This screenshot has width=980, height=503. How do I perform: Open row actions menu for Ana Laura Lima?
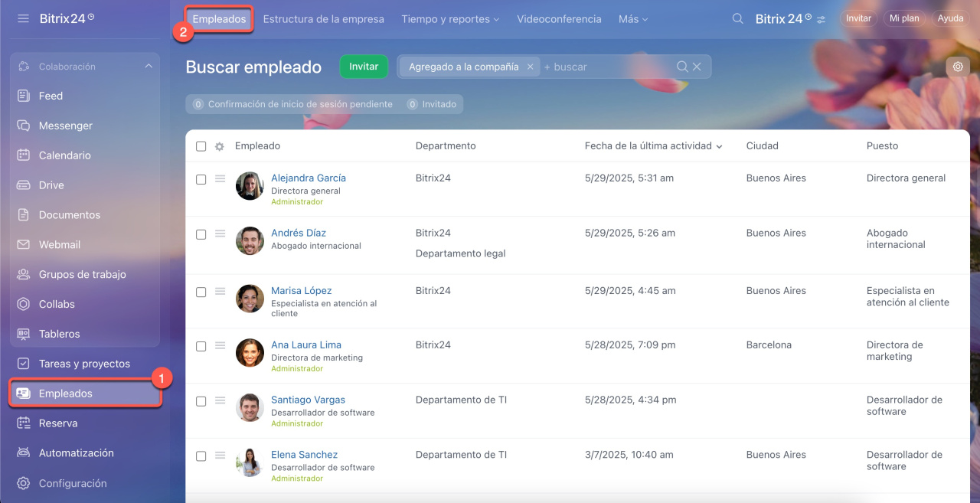[x=220, y=345]
